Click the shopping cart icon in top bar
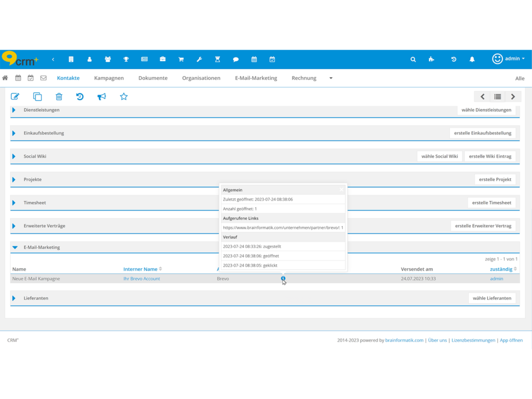 pos(181,60)
